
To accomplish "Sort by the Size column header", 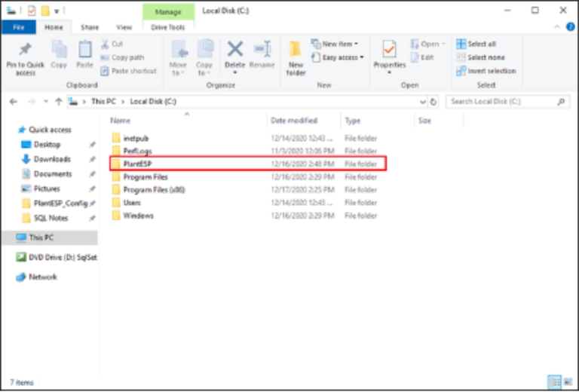I will [424, 121].
